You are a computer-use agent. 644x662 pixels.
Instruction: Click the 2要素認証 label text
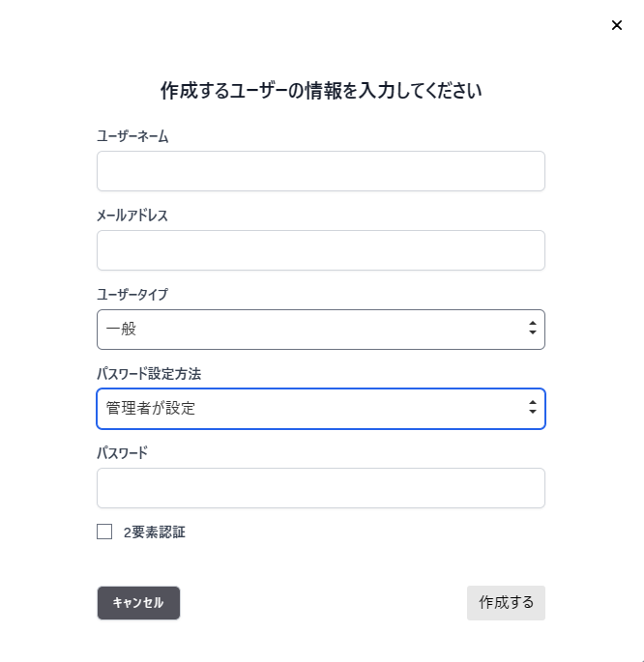pyautogui.click(x=154, y=532)
